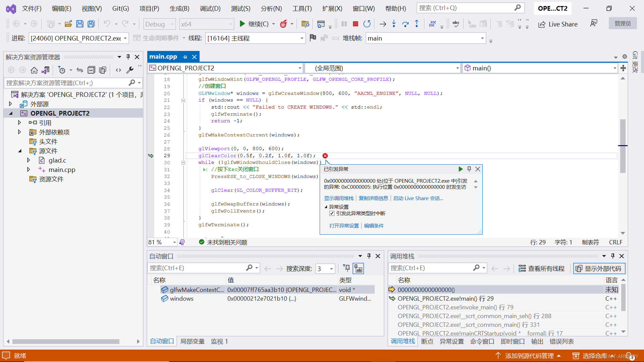Click the Home icon in Solution Explorer
The width and height of the screenshot is (644, 362).
pos(34,70)
